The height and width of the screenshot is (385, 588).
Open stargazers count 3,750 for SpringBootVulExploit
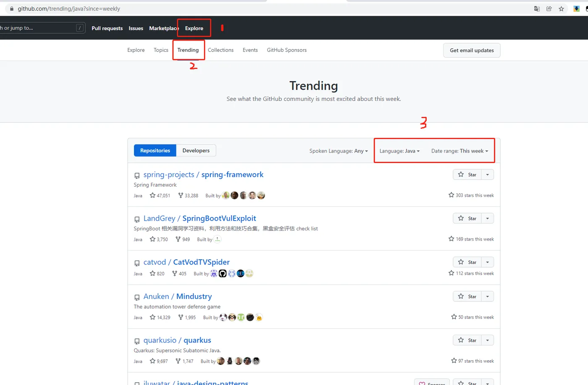pyautogui.click(x=159, y=239)
